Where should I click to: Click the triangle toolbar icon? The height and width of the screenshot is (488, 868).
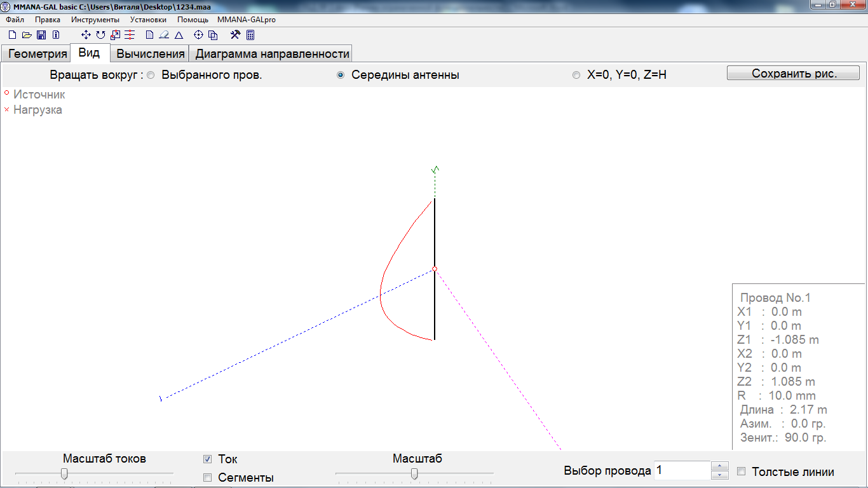click(179, 35)
